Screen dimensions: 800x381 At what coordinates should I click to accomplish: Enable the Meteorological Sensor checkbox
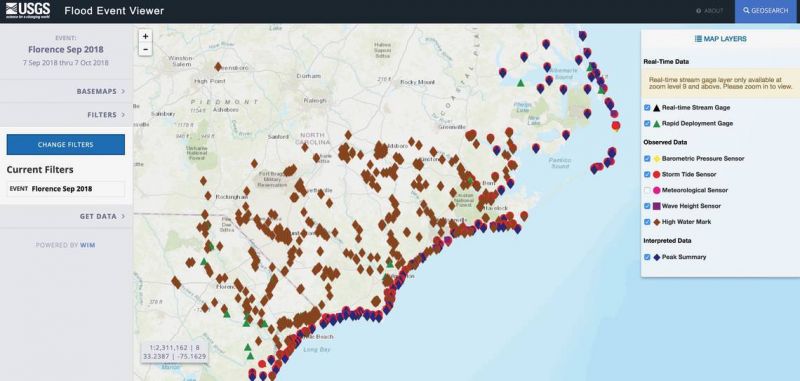point(647,190)
